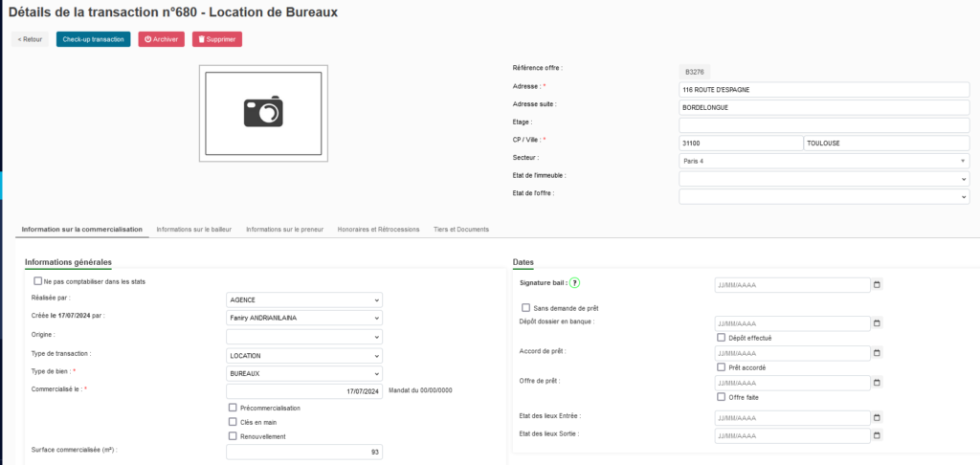Check Ne pas comptabiliser dans les stats
The height and width of the screenshot is (465, 980).
point(38,281)
